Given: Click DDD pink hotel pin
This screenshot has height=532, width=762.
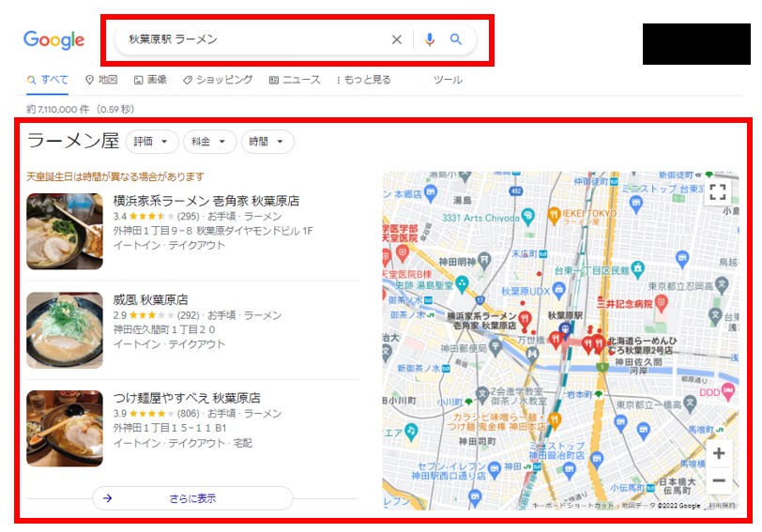Looking at the screenshot, I should [x=728, y=390].
